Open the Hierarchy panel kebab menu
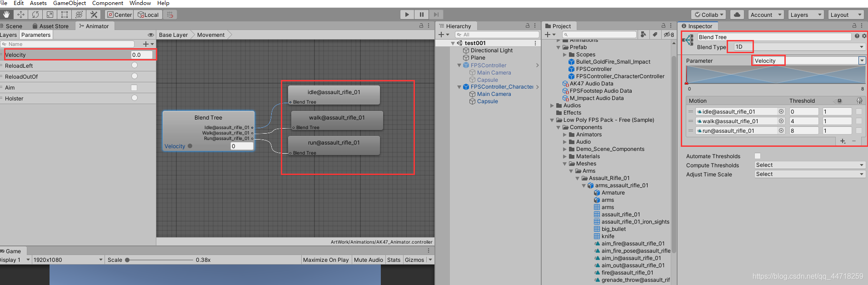 pyautogui.click(x=535, y=26)
